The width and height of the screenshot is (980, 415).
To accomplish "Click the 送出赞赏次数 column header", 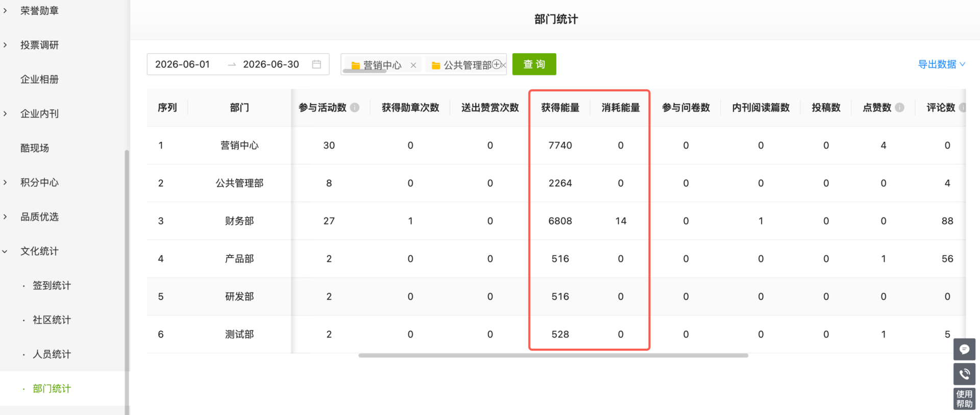I will tap(490, 108).
